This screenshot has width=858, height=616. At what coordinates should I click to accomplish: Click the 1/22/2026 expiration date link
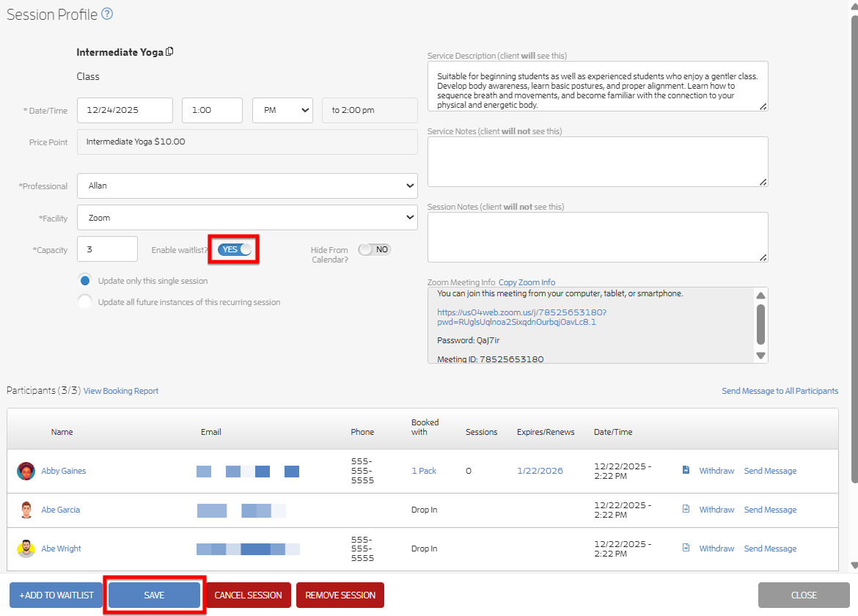click(540, 471)
